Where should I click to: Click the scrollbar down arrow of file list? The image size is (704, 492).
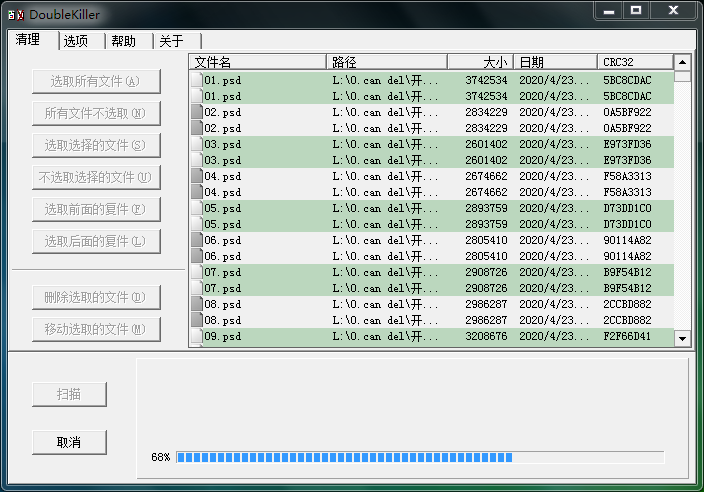point(682,338)
